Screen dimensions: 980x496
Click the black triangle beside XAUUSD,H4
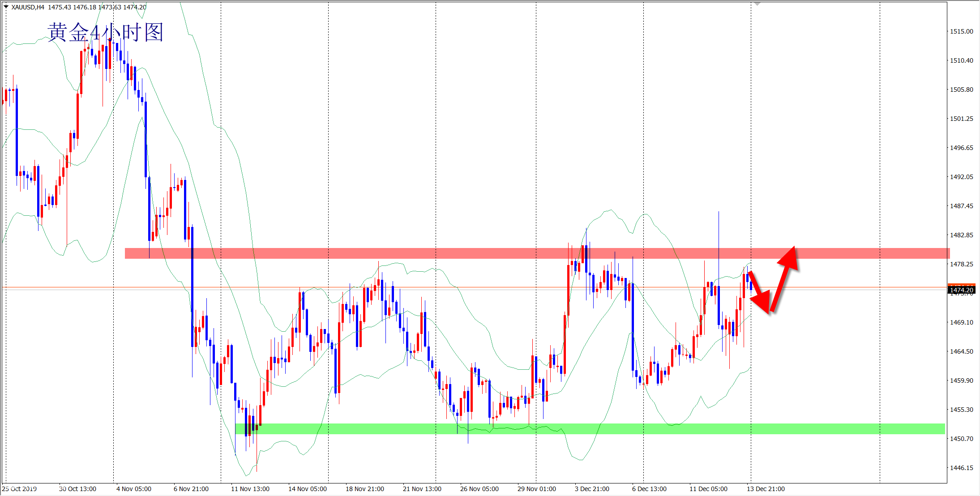tap(6, 7)
